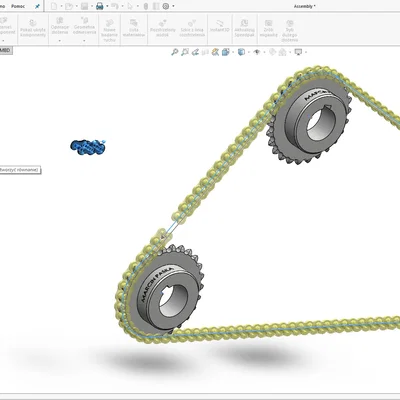The image size is (400, 400).
Task: Click Zrób migawkę tool
Action: point(269,28)
